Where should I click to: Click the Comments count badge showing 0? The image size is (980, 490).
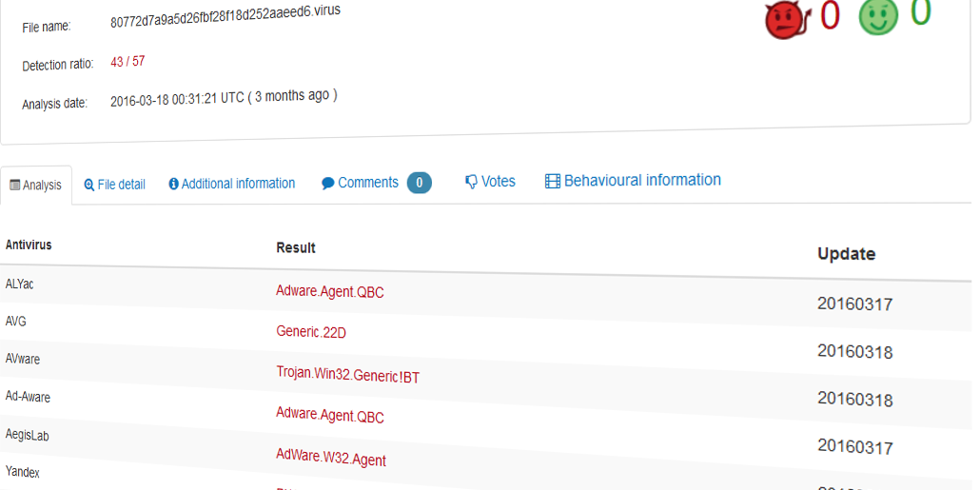[420, 183]
